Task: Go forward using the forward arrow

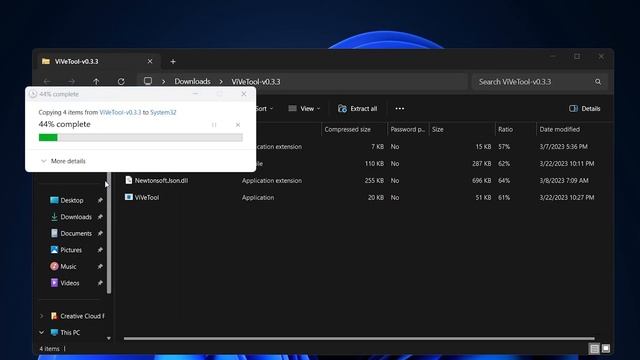Action: pos(71,82)
